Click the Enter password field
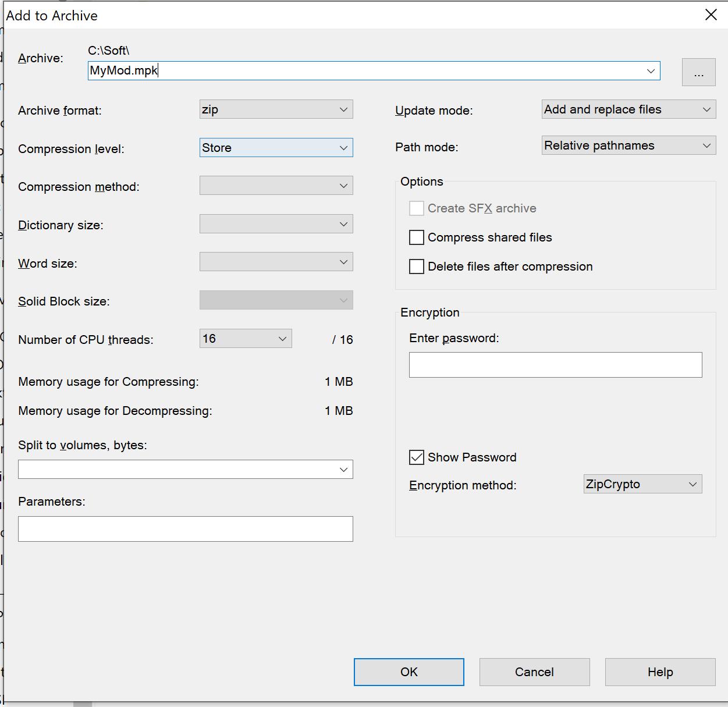Viewport: 728px width, 707px height. coord(555,365)
